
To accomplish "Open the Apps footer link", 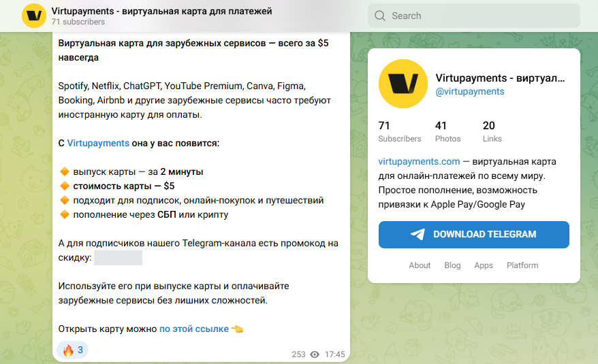I will coord(483,265).
